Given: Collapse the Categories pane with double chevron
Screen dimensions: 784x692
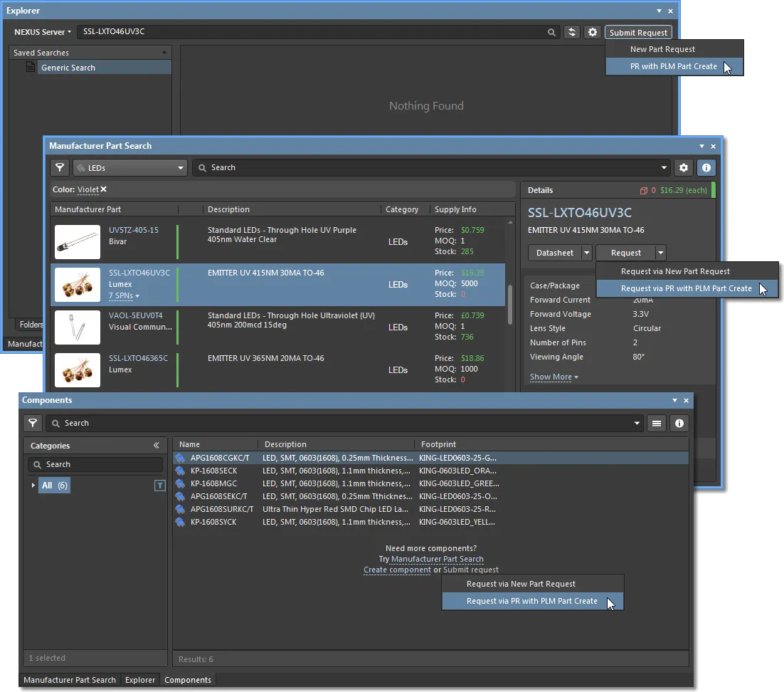Looking at the screenshot, I should tap(157, 445).
